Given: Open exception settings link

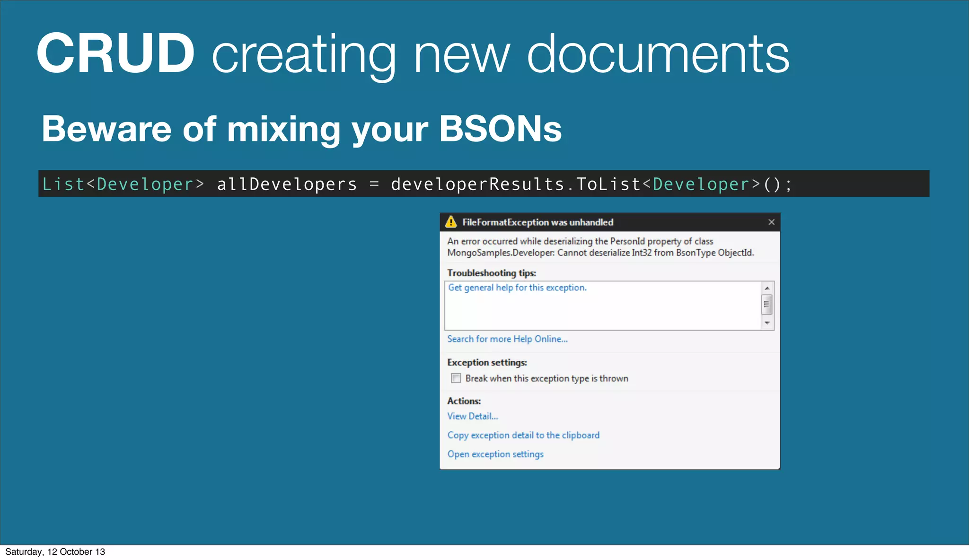Looking at the screenshot, I should pos(495,454).
